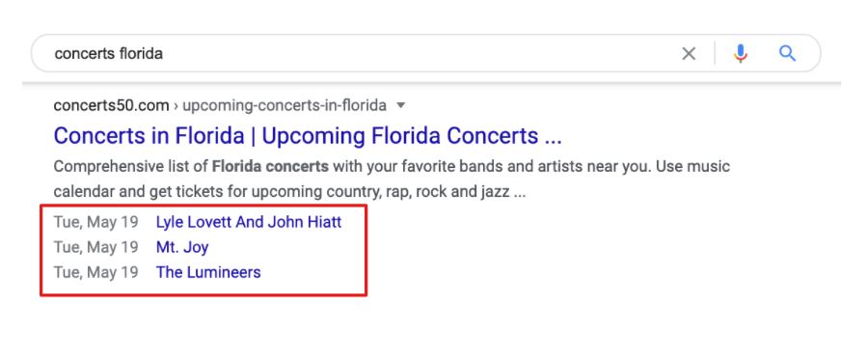Start voice search with microphone icon

[740, 54]
